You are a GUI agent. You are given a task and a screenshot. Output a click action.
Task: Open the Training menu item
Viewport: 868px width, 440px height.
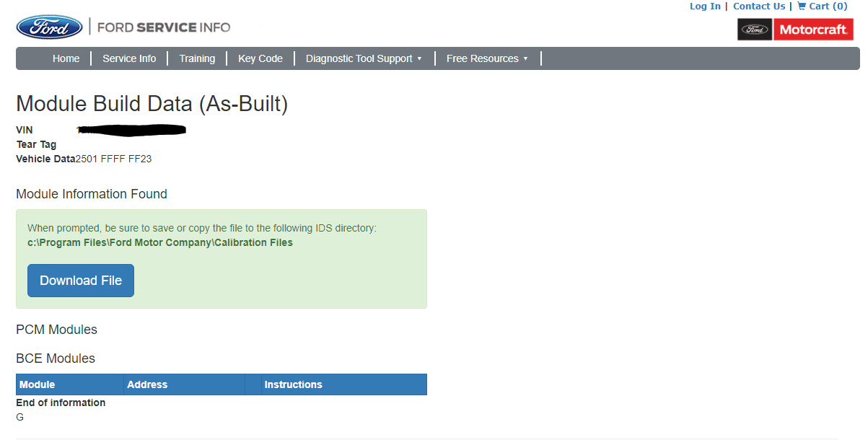tap(197, 58)
